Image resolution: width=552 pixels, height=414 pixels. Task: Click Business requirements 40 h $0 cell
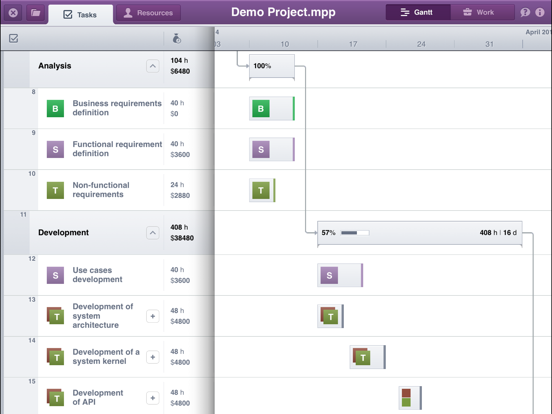tap(177, 108)
